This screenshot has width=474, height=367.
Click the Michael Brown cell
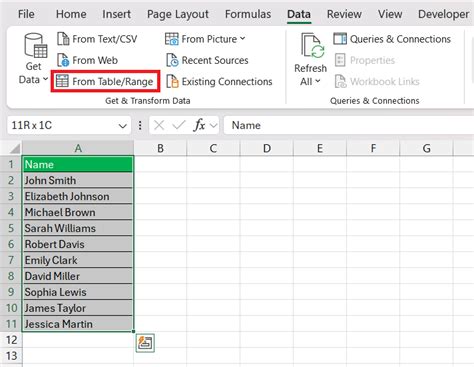pyautogui.click(x=78, y=212)
